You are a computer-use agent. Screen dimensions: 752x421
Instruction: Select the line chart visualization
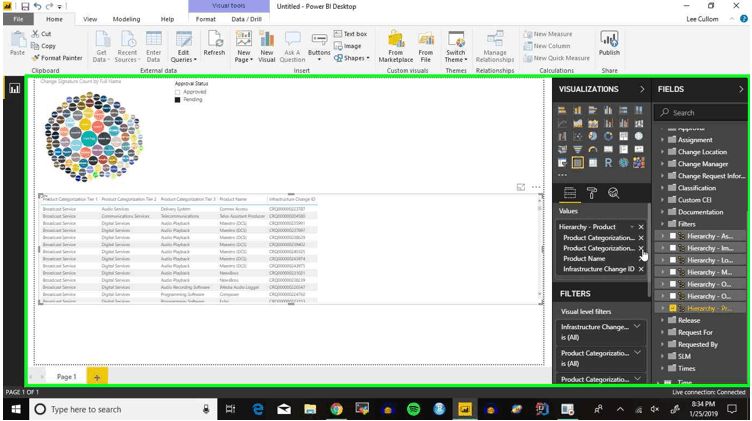pyautogui.click(x=562, y=123)
